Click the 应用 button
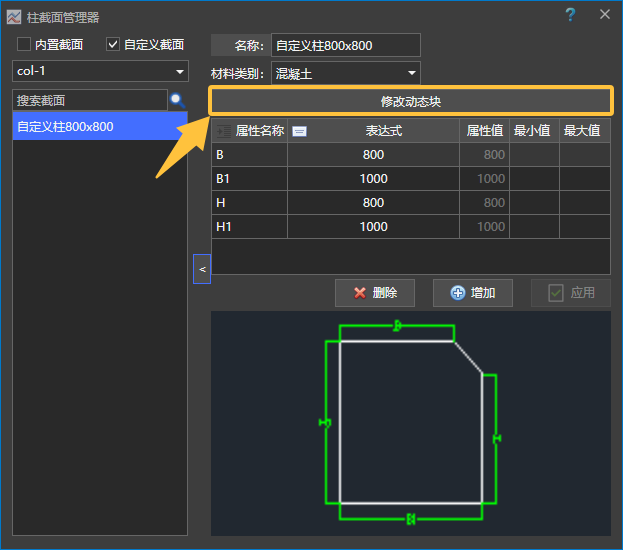The height and width of the screenshot is (550, 623). 571,293
